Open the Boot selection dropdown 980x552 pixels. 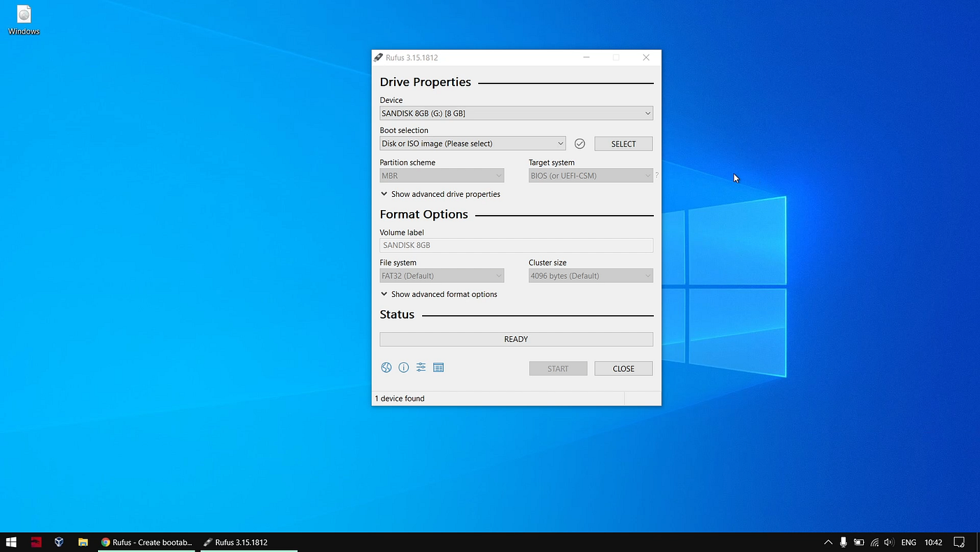click(472, 143)
